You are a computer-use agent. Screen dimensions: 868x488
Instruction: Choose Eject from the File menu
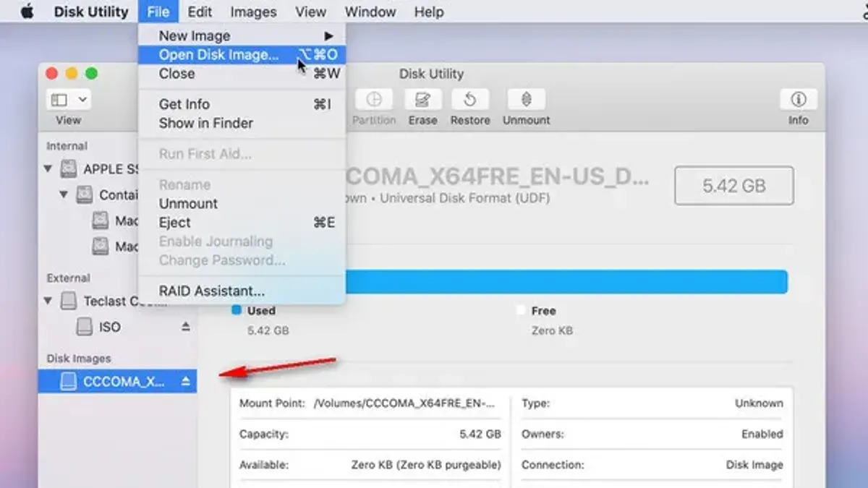tap(242, 223)
